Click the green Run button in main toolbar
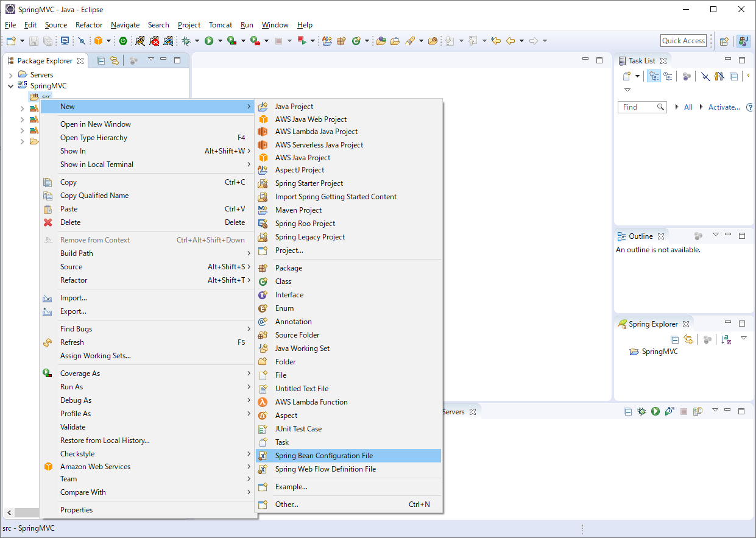Image resolution: width=756 pixels, height=538 pixels. click(x=209, y=41)
